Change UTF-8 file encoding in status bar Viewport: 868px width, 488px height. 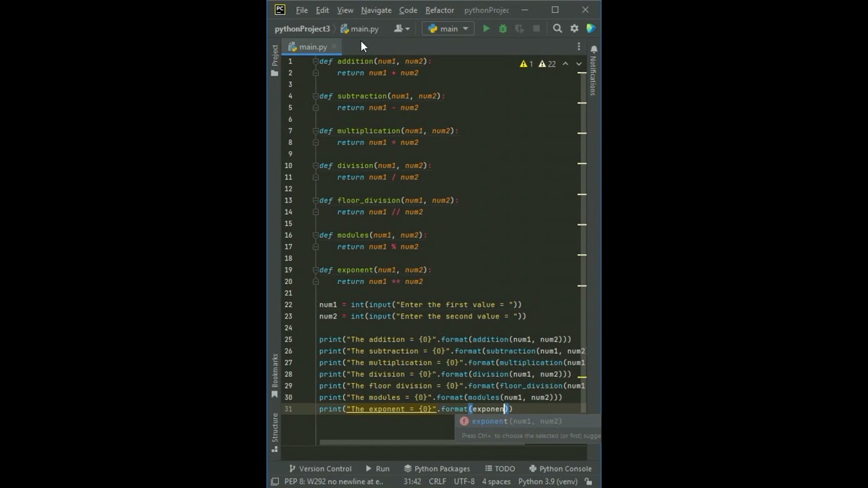tap(465, 482)
